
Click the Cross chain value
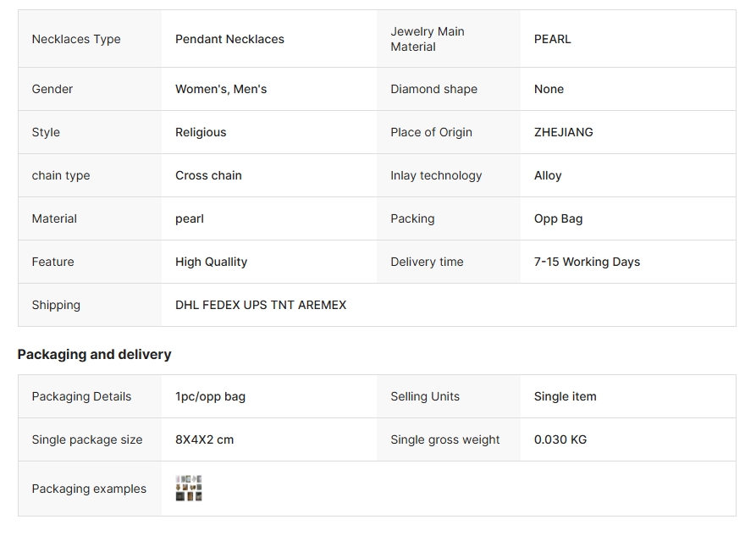tap(208, 175)
